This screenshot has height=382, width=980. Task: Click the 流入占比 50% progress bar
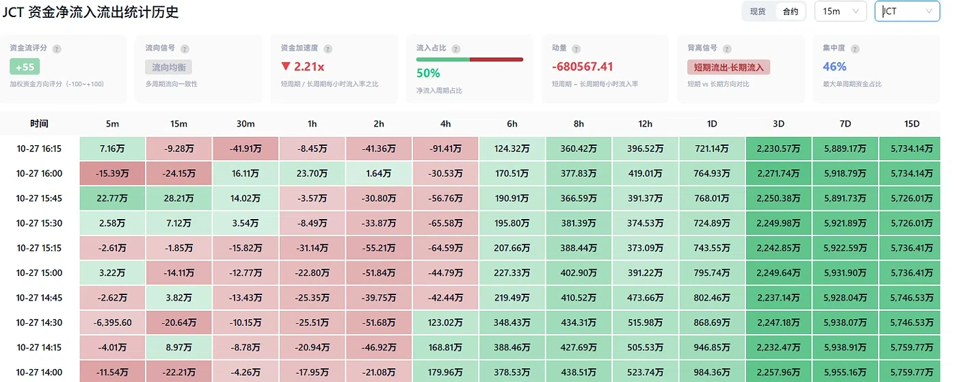pos(470,60)
